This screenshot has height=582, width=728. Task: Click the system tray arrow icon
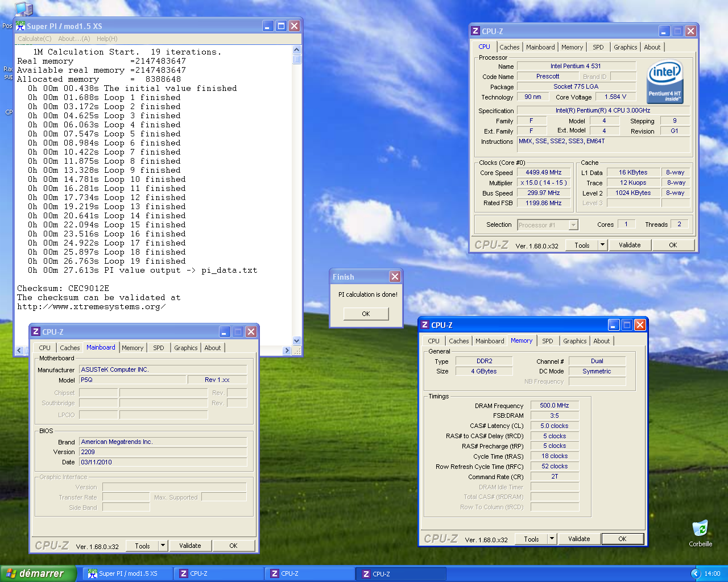click(x=696, y=574)
